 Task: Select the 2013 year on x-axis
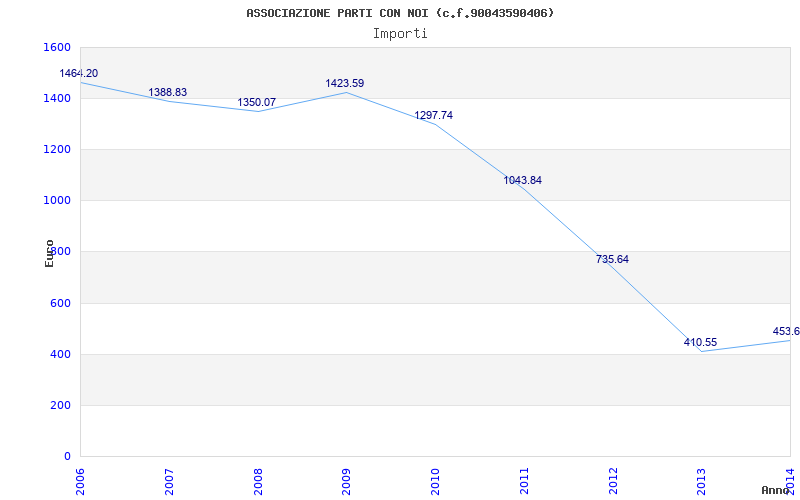pos(701,480)
